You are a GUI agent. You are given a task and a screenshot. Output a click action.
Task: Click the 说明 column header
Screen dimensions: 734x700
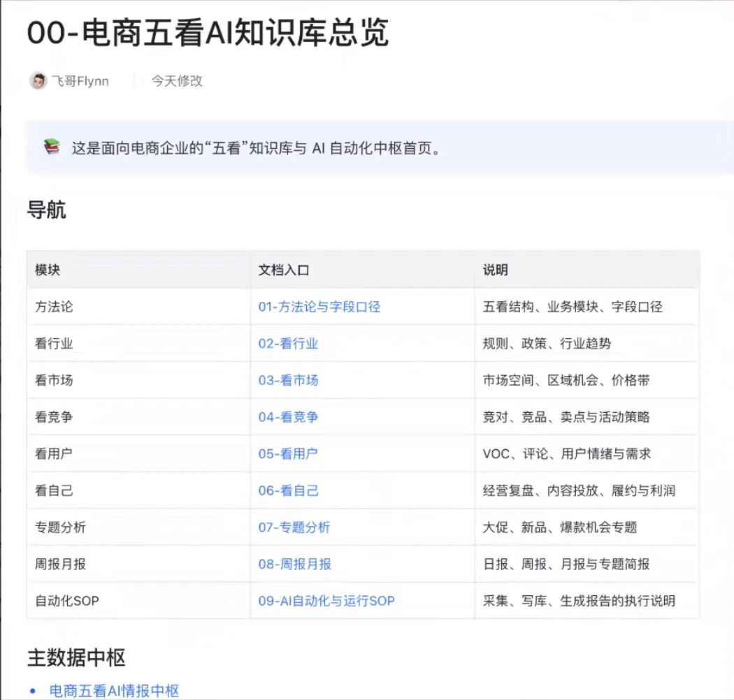[495, 270]
